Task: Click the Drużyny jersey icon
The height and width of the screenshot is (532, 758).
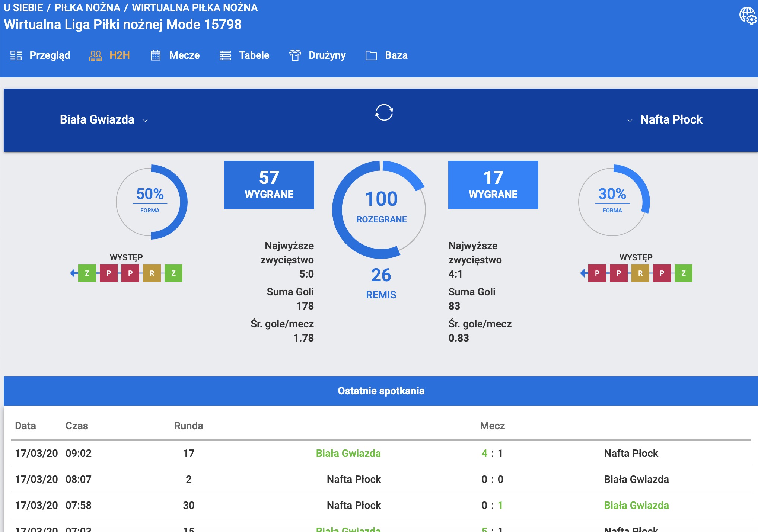Action: click(x=295, y=55)
